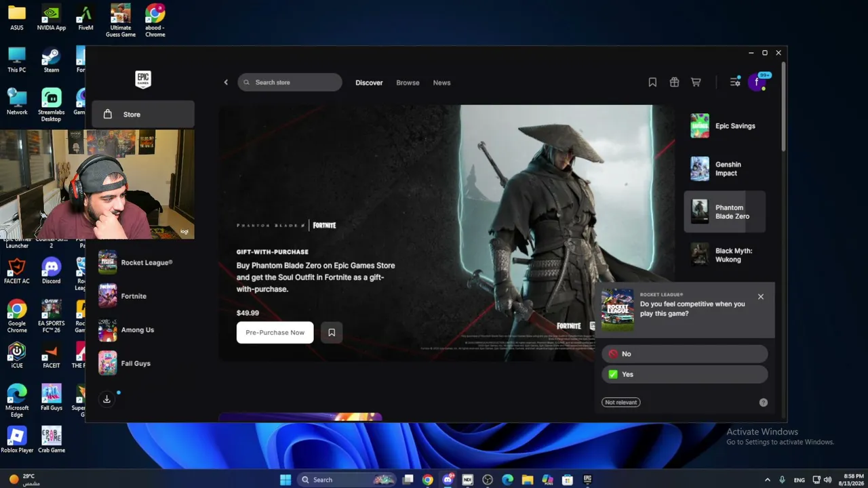Select the Crab Game desktop shortcut
The image size is (868, 488).
[x=52, y=439]
